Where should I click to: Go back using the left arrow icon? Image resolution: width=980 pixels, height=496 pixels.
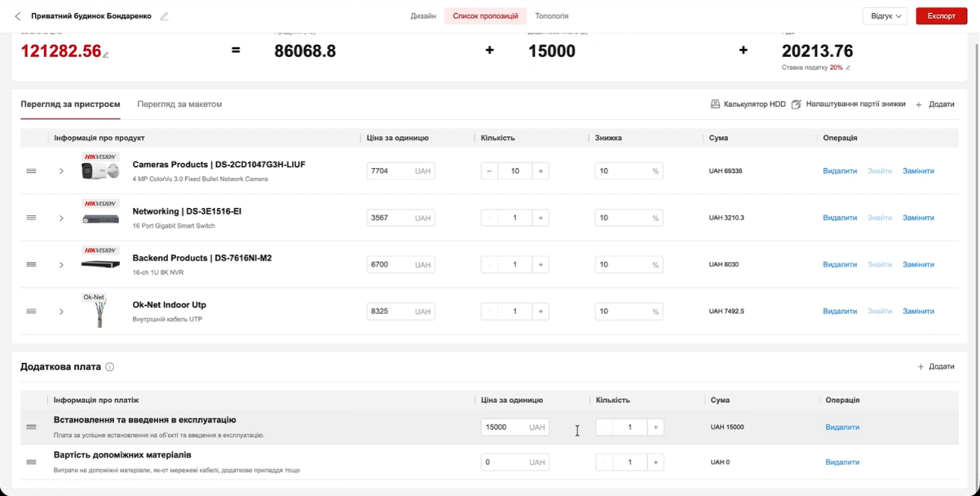[x=17, y=16]
